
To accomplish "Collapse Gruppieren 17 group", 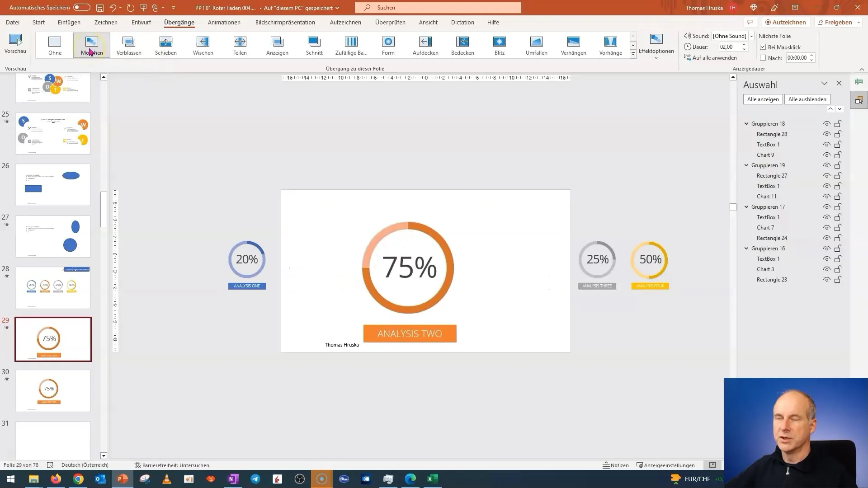I will [x=747, y=207].
